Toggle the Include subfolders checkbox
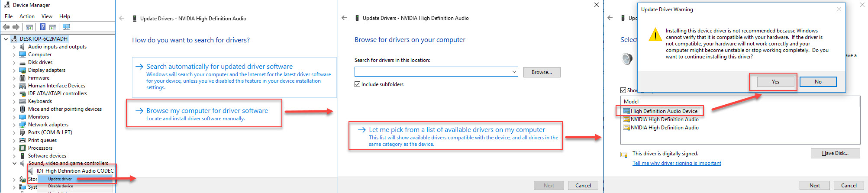 coord(357,84)
